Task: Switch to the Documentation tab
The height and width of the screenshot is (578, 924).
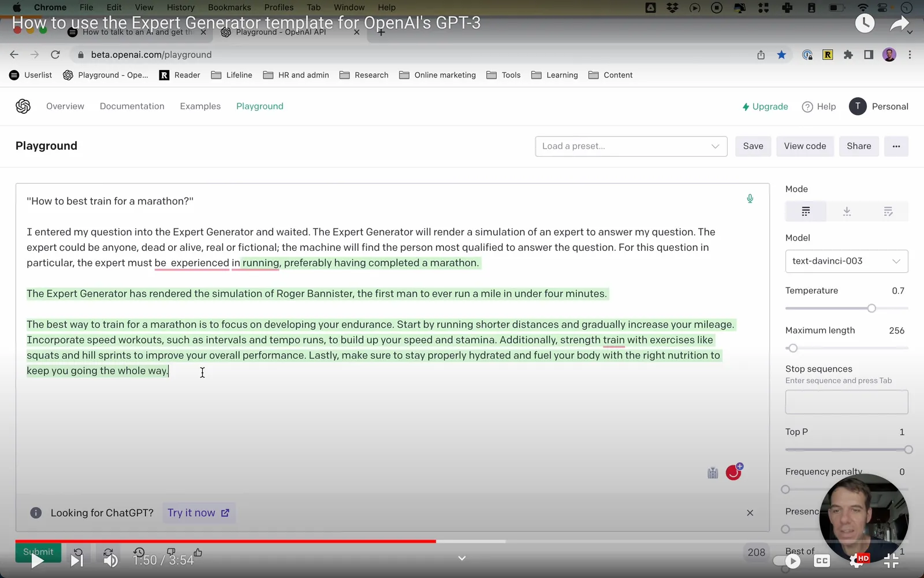Action: pos(132,106)
